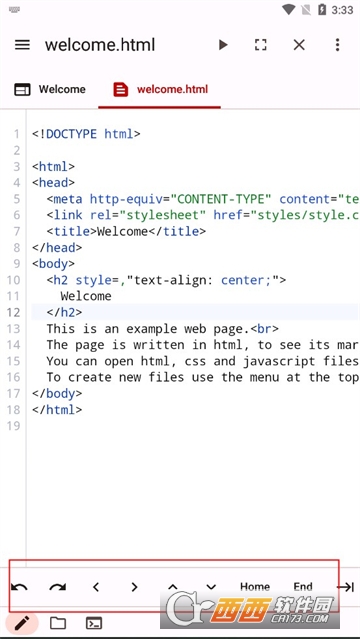Click the closing </h2> tag line
Screen dimensions: 360x639
coord(64,313)
